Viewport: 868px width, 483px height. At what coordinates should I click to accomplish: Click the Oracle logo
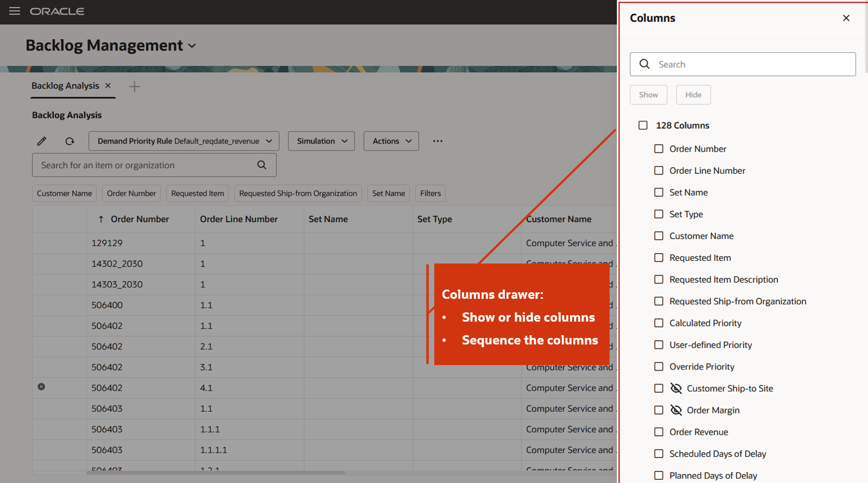click(x=57, y=11)
